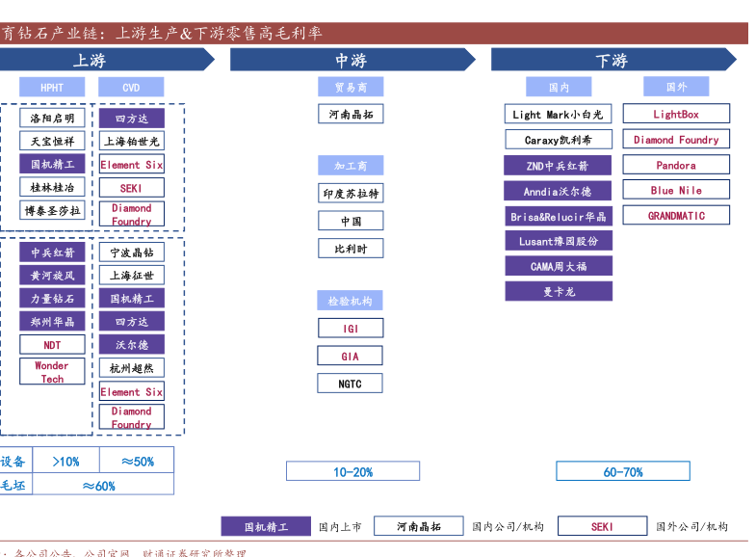Click the 国外公司/机构 legend label
Viewport: 756px width, 557px height.
click(x=691, y=526)
